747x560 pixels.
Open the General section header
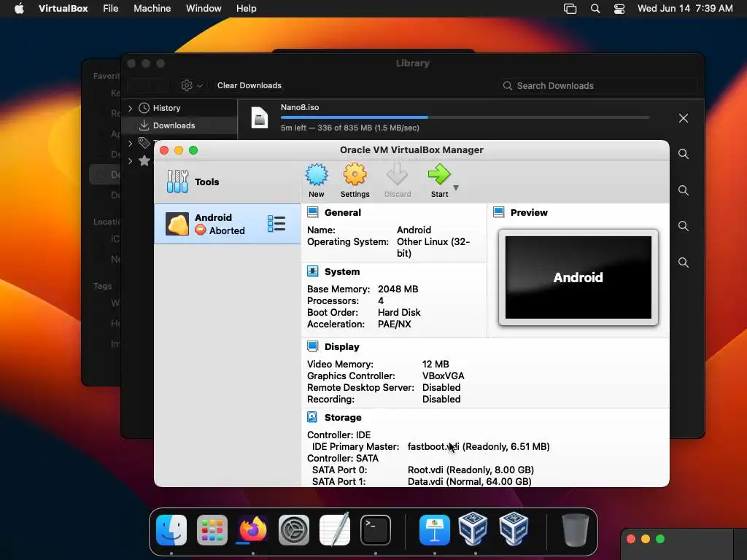click(x=343, y=212)
